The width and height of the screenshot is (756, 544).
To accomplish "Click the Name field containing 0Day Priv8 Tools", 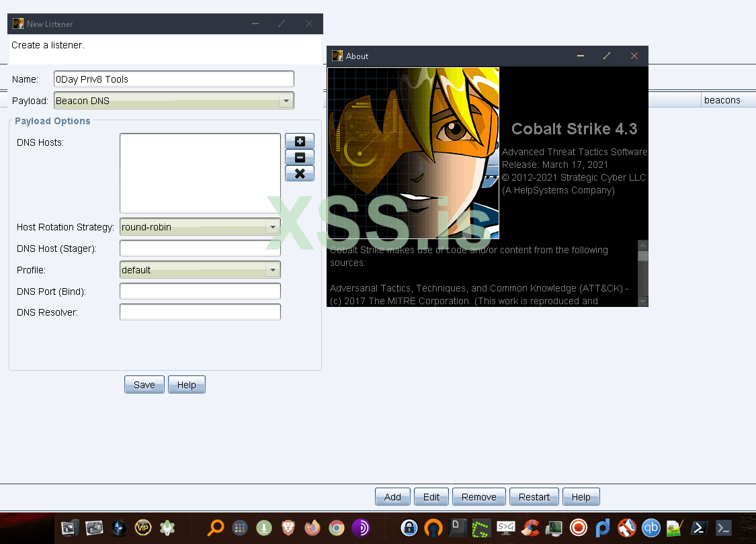I will point(173,79).
